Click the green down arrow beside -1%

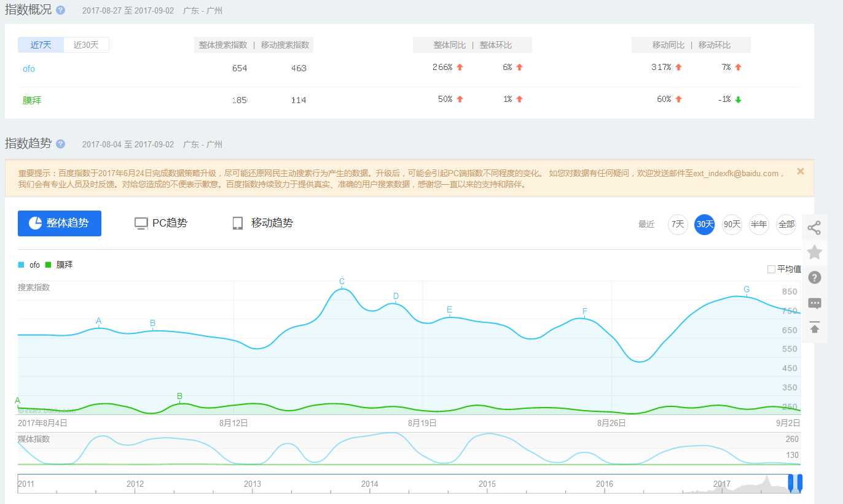pyautogui.click(x=738, y=99)
